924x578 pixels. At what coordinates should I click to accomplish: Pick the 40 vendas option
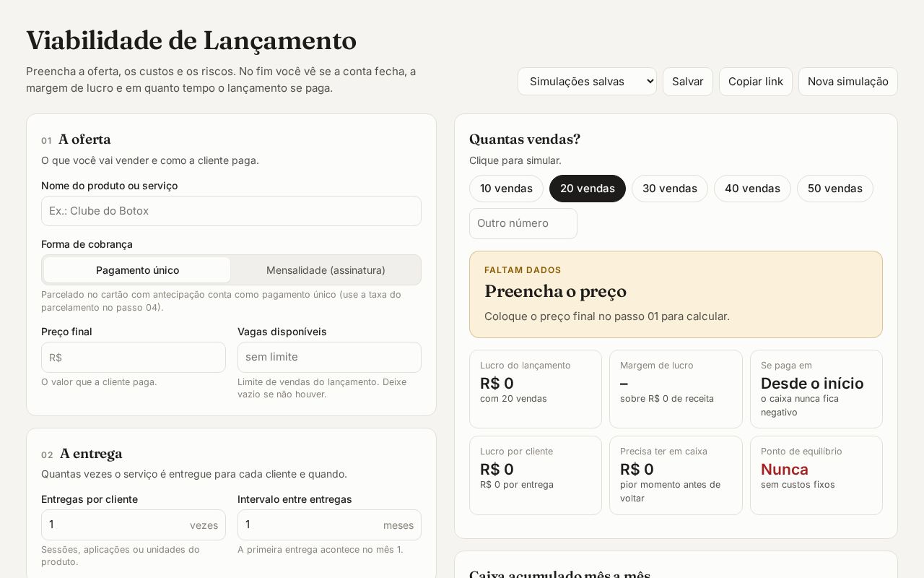tap(752, 189)
